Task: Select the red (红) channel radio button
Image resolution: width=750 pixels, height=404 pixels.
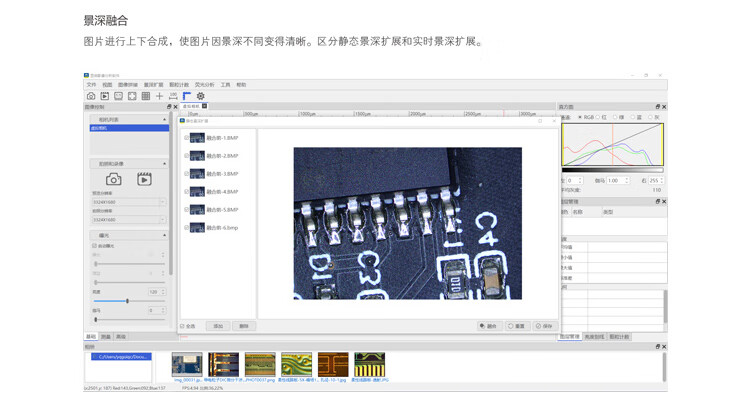Action: [598, 117]
